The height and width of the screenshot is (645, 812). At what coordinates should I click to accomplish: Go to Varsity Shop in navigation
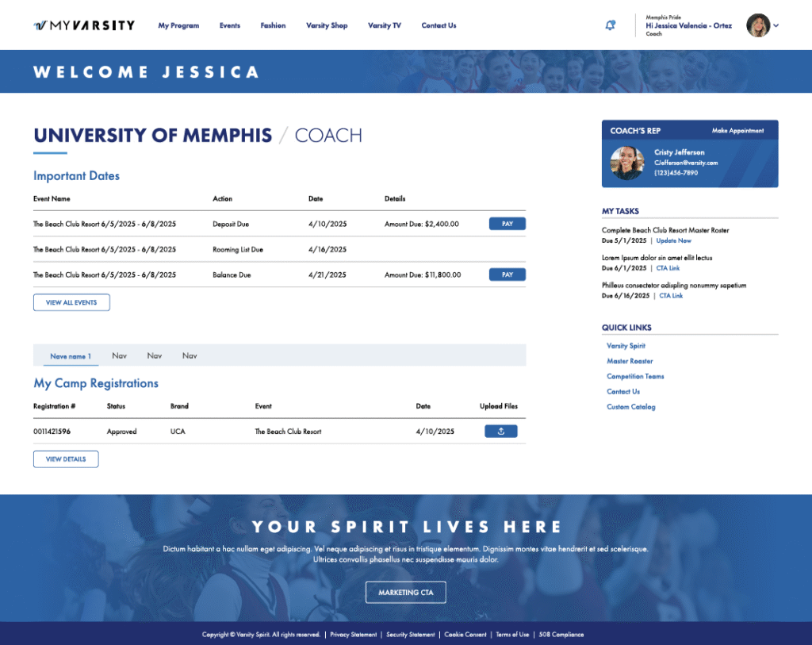tap(327, 25)
